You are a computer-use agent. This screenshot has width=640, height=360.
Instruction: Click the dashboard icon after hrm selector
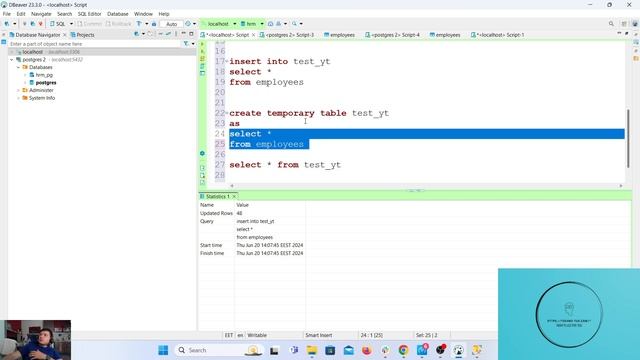(270, 24)
